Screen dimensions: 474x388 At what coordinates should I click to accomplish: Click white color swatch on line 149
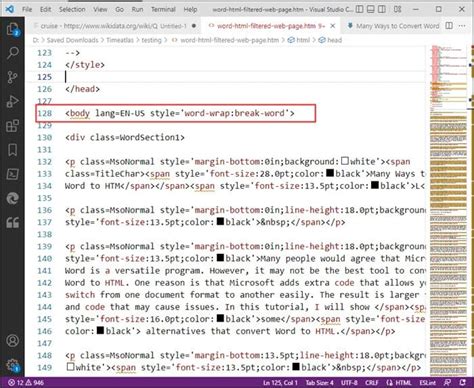(70, 367)
